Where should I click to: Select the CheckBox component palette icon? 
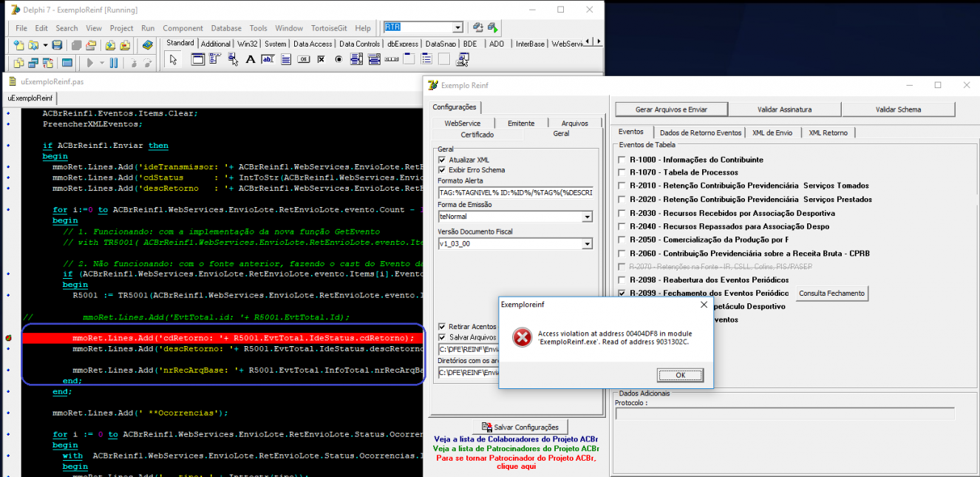point(321,60)
